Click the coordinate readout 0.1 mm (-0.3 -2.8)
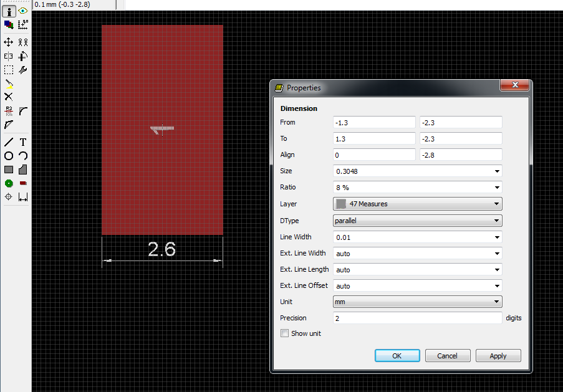The image size is (563, 392). pos(62,4)
